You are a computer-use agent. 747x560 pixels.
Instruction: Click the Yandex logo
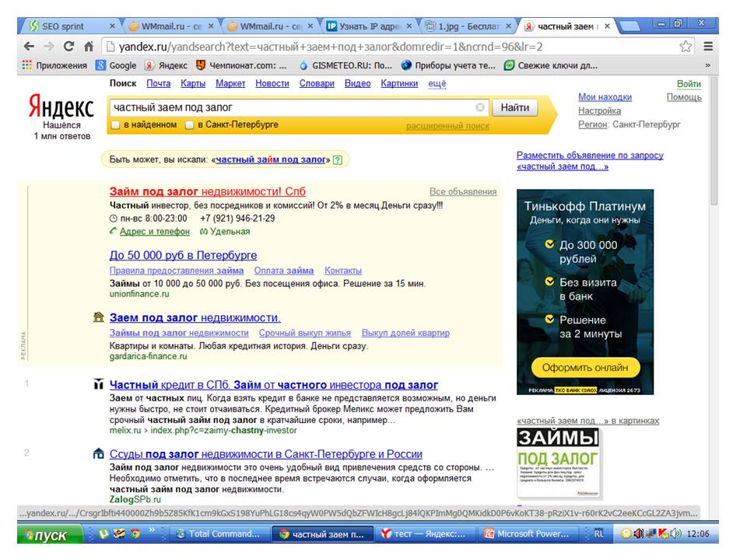coord(61,107)
